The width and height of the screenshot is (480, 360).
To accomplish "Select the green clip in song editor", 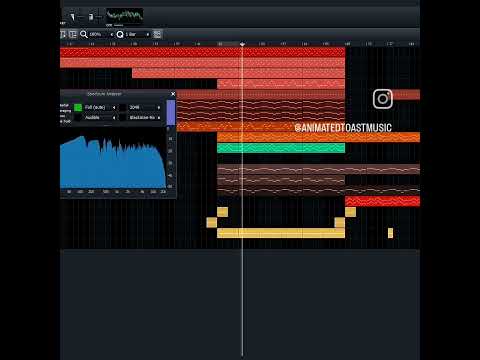I will click(x=281, y=148).
